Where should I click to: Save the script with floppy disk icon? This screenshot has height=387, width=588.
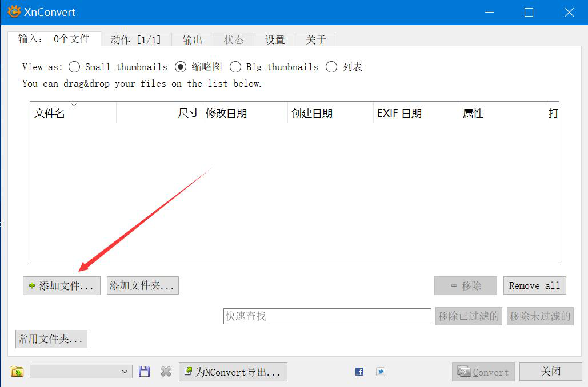[144, 372]
